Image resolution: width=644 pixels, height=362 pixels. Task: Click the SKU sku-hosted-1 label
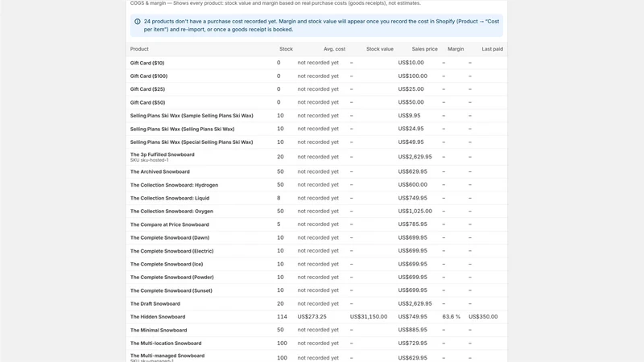click(149, 160)
